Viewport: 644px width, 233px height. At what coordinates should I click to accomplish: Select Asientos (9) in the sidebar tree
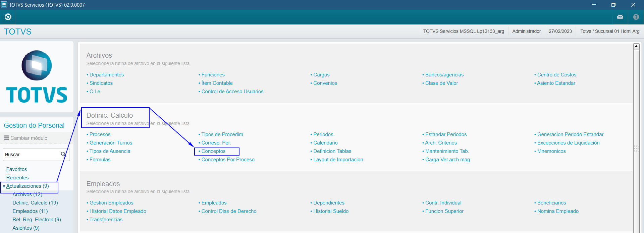coord(26,228)
